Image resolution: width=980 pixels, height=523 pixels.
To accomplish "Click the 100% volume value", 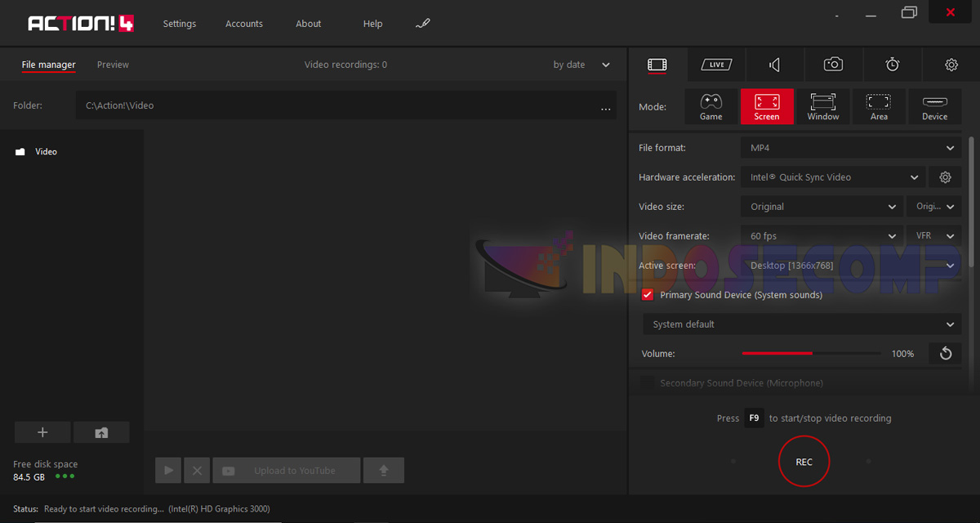I will [902, 354].
